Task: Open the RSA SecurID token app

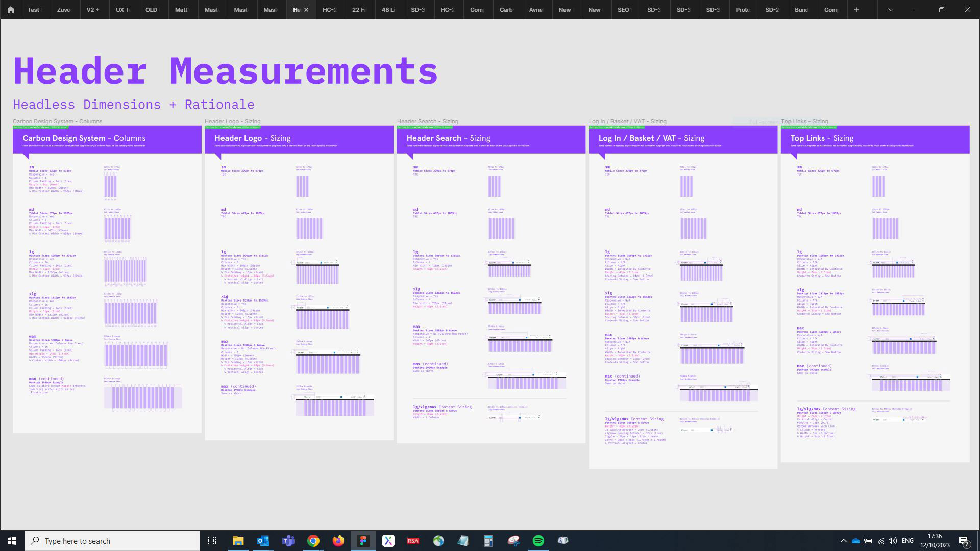Action: (x=413, y=541)
